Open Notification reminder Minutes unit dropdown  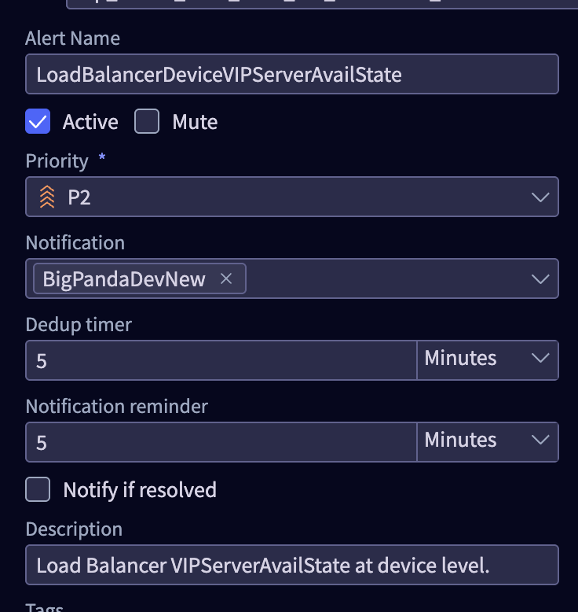tap(488, 442)
